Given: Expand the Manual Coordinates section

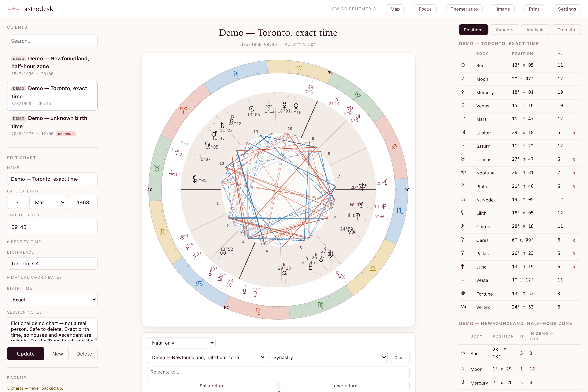Looking at the screenshot, I should click(x=34, y=278).
